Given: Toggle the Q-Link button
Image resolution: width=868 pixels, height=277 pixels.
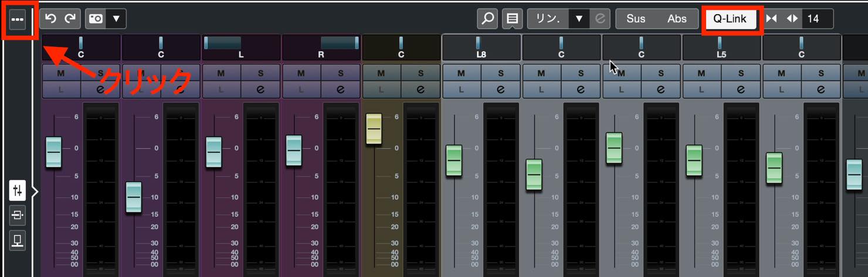Looking at the screenshot, I should (730, 19).
